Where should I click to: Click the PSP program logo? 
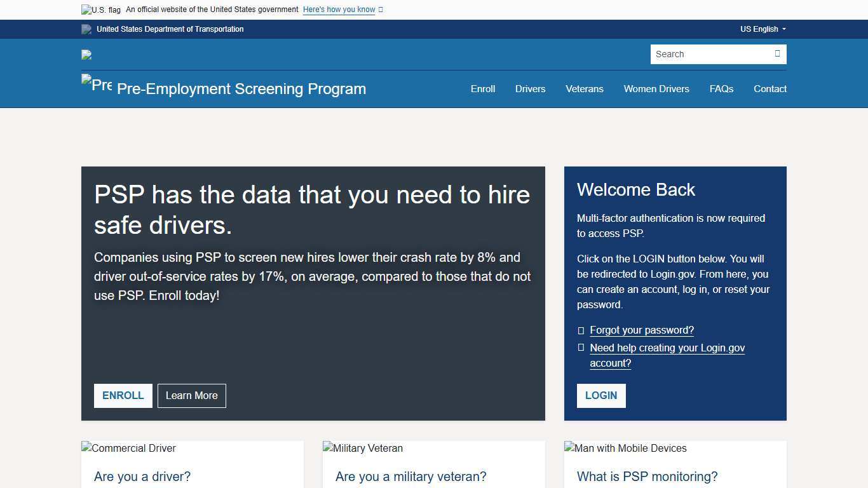click(96, 83)
